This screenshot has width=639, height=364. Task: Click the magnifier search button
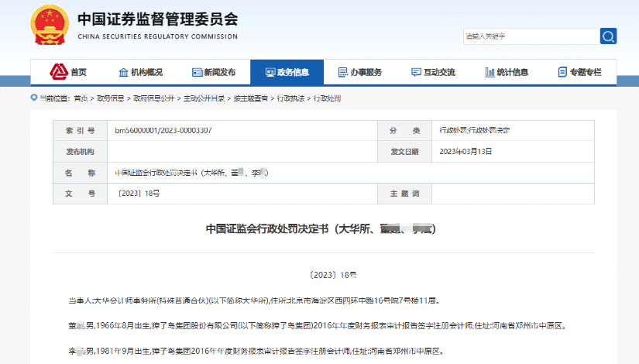click(x=608, y=36)
